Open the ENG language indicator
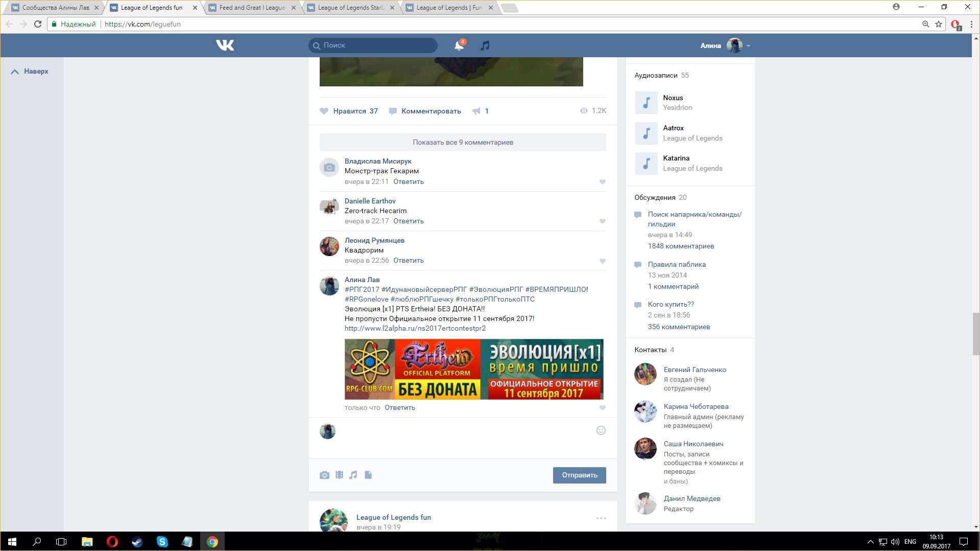980x551 pixels. (x=910, y=542)
